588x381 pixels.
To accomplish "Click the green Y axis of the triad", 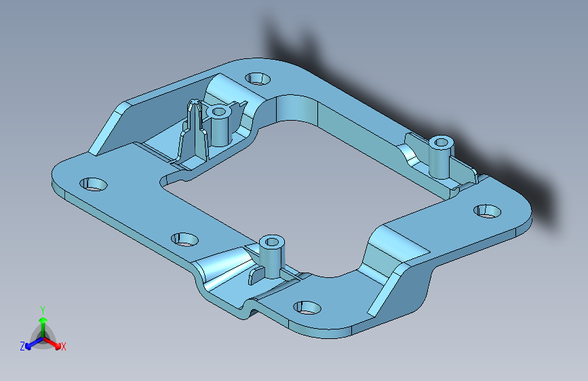I will point(43,327).
